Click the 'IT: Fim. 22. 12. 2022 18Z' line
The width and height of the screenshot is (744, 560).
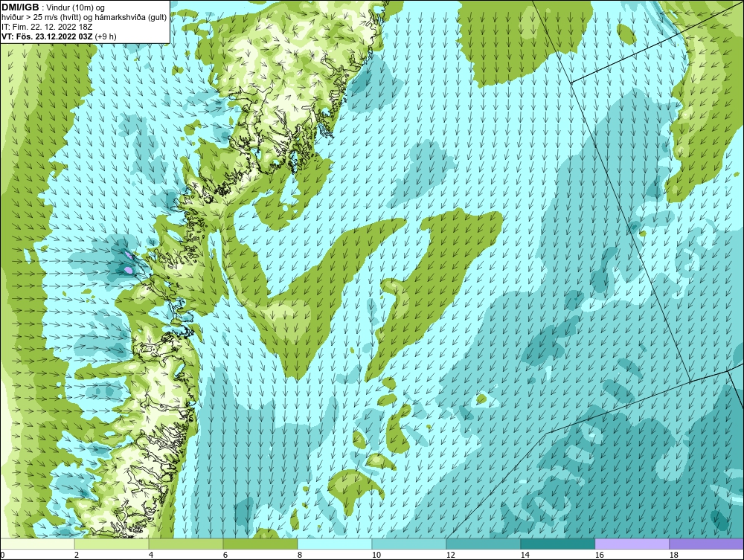click(x=47, y=27)
